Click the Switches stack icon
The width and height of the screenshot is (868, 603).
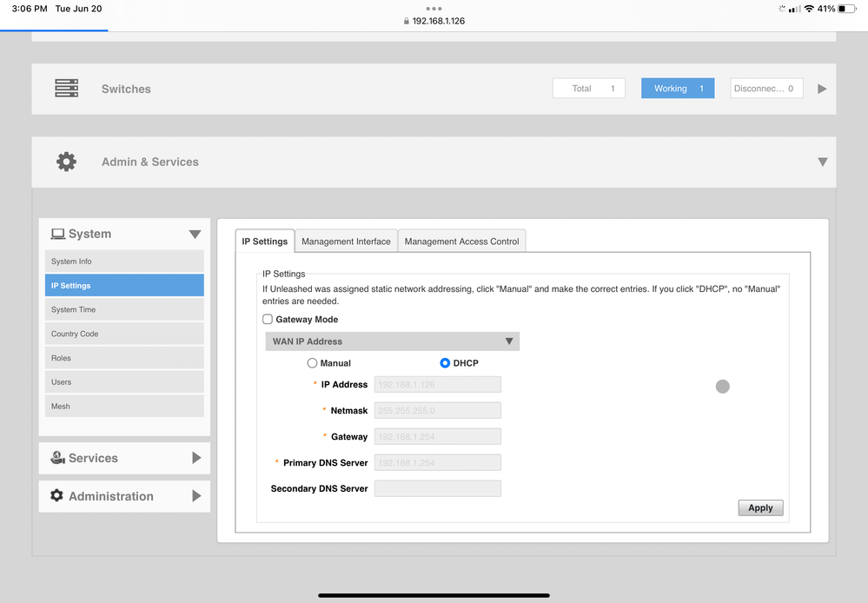(x=66, y=89)
